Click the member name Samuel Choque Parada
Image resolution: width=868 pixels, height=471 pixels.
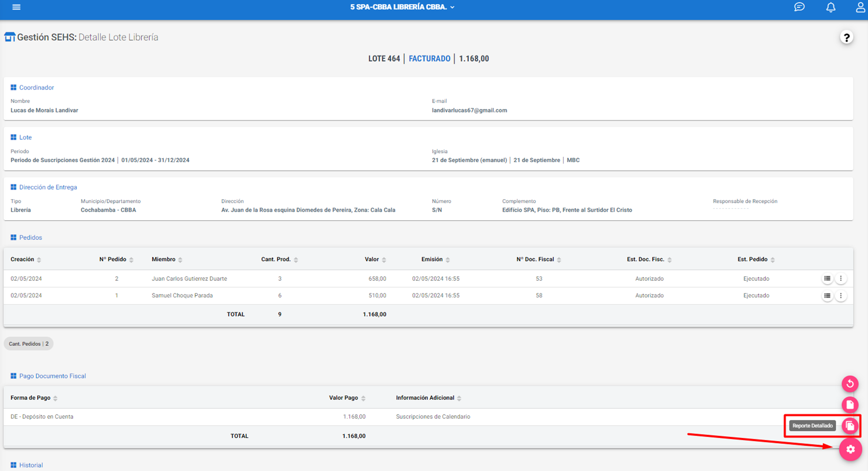tap(182, 295)
